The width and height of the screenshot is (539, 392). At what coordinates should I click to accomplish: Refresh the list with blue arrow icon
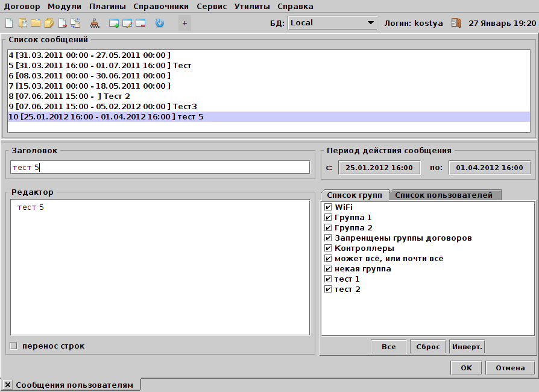[158, 23]
